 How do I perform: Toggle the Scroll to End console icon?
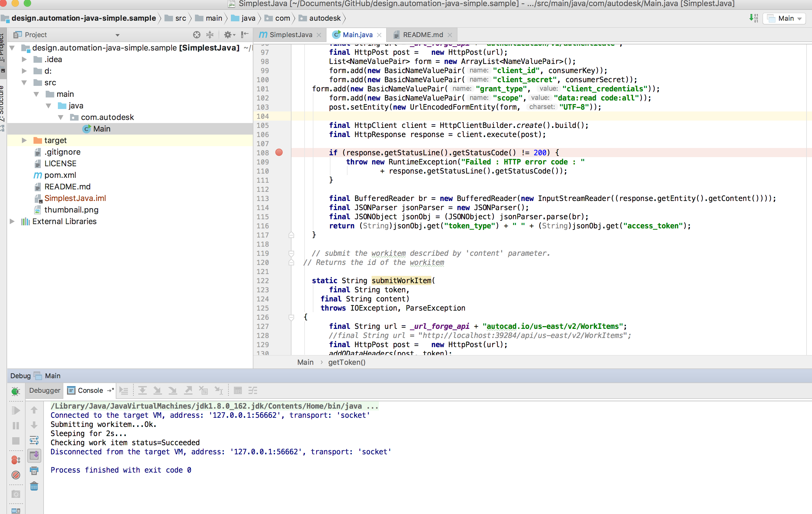click(34, 455)
